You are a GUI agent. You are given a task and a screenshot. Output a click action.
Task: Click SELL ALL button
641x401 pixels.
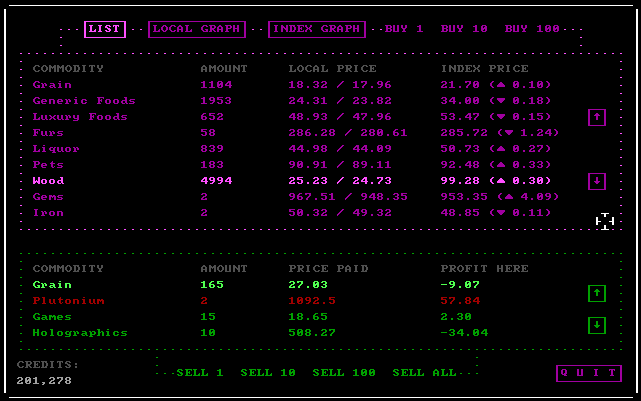point(424,373)
